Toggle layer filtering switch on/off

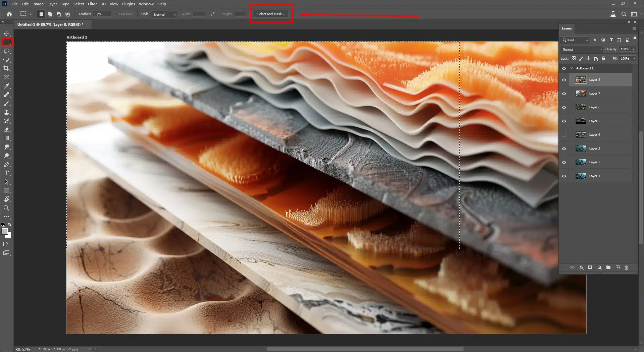point(635,39)
